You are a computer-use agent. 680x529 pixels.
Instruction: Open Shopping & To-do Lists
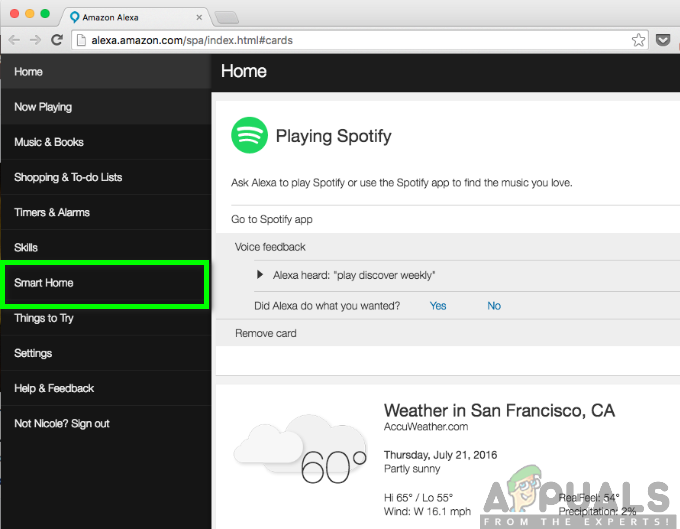pyautogui.click(x=106, y=177)
